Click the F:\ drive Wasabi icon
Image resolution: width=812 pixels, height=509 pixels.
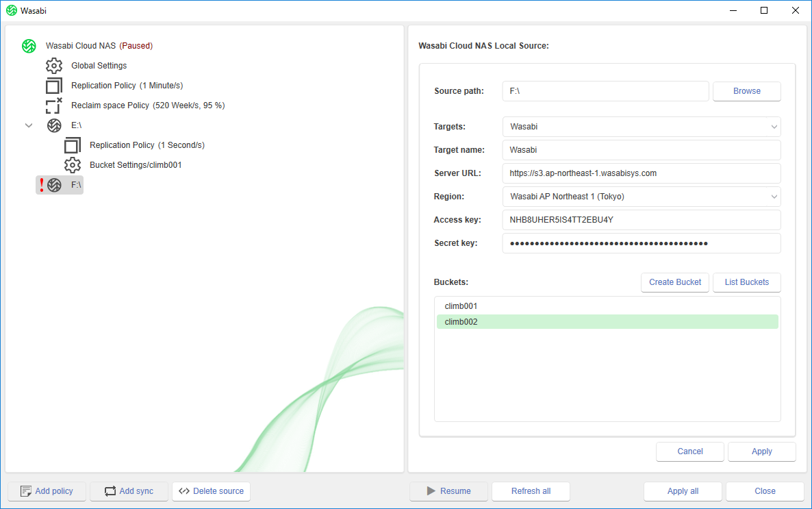[x=54, y=185]
